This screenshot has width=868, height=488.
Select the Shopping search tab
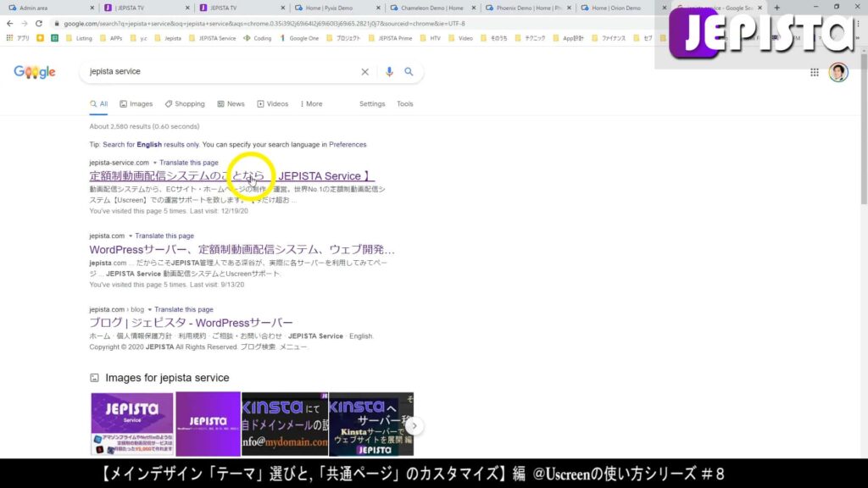tap(185, 104)
